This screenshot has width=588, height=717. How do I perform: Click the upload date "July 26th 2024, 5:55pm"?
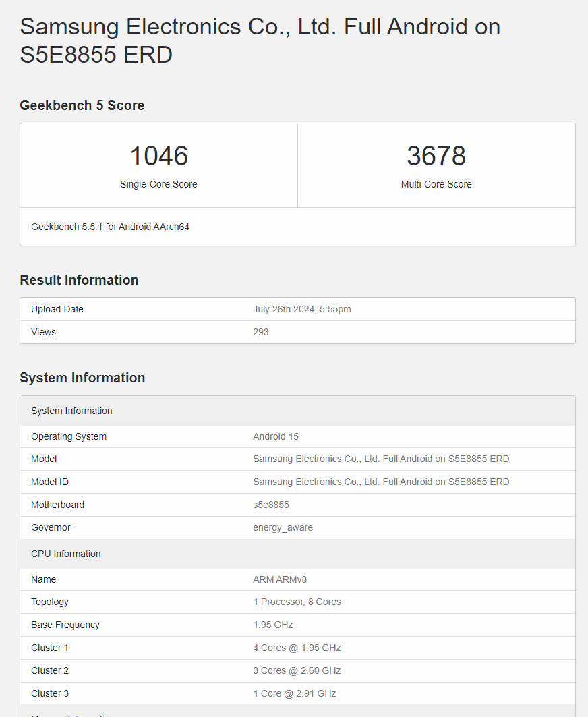(x=302, y=309)
